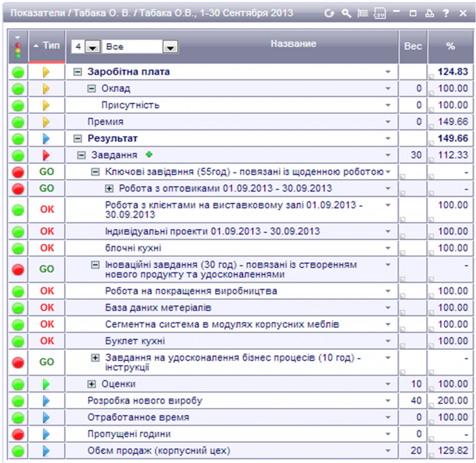476x463 pixels.
Task: Open row menu arrow for Розробка нового виробу
Action: [388, 401]
